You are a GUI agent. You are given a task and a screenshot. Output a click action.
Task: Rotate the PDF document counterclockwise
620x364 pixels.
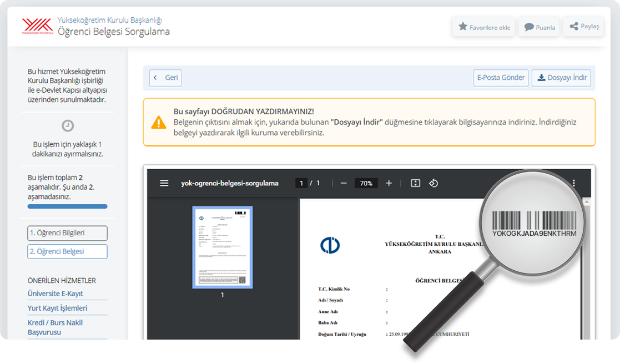point(434,183)
